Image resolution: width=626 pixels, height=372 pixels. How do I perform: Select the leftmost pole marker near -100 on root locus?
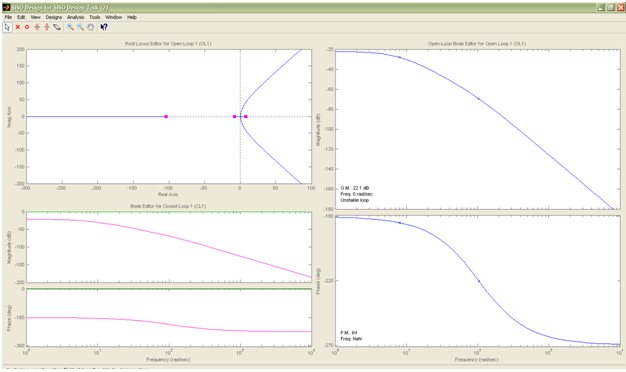coord(166,117)
